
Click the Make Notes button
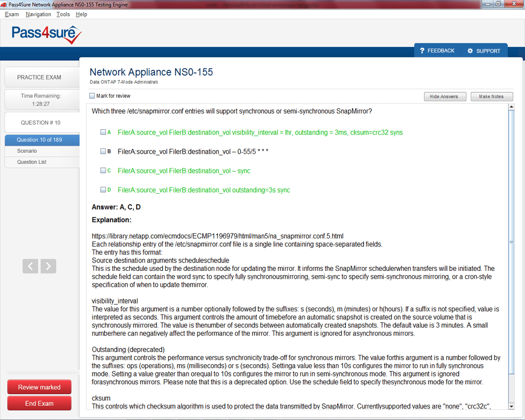(x=491, y=97)
